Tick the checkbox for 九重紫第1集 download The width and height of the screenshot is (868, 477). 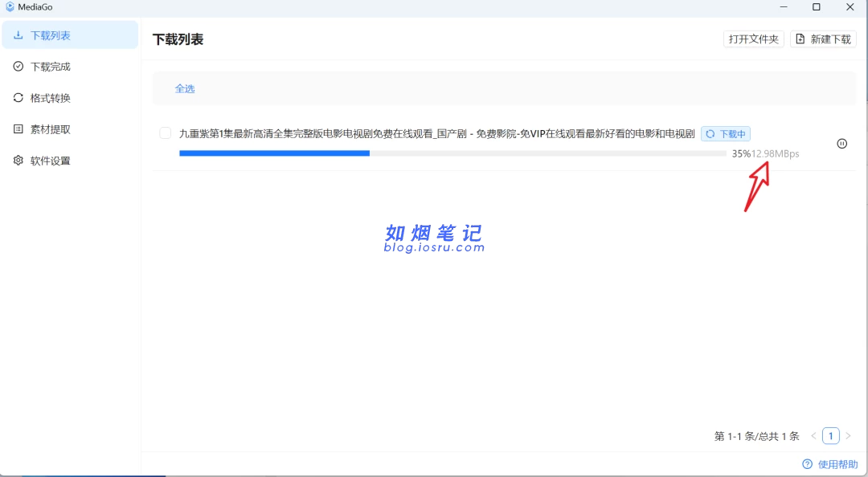pos(165,132)
